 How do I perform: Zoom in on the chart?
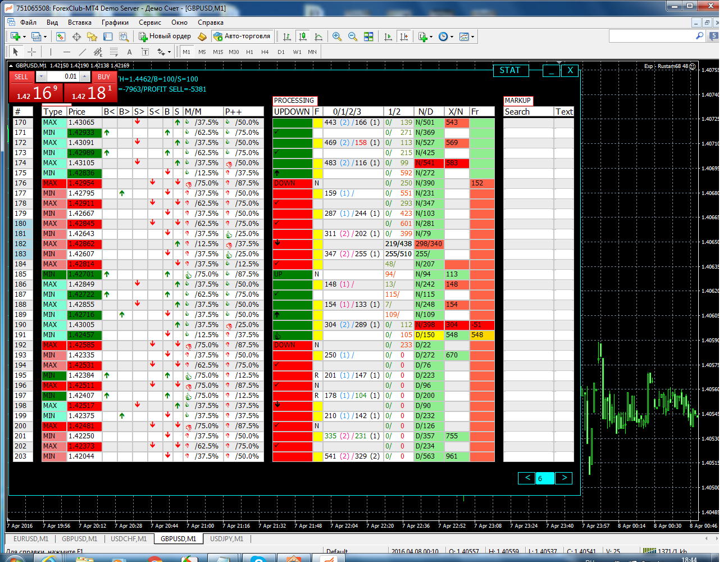[337, 37]
